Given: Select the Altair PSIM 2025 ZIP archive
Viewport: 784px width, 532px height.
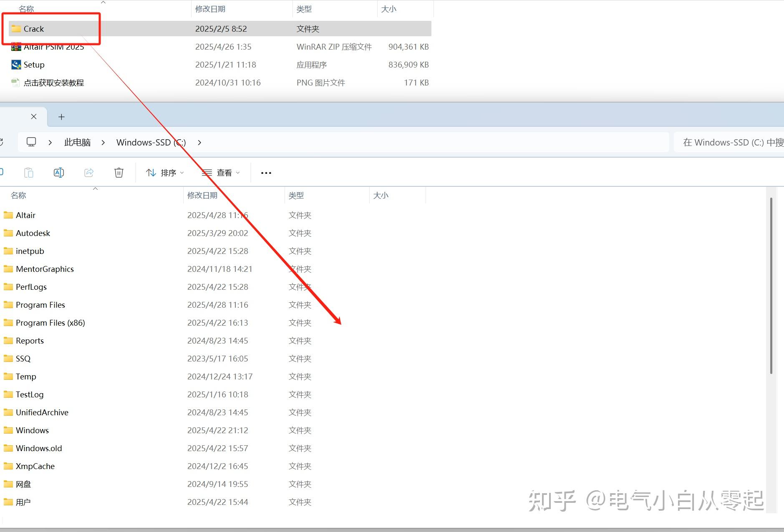Looking at the screenshot, I should point(53,46).
